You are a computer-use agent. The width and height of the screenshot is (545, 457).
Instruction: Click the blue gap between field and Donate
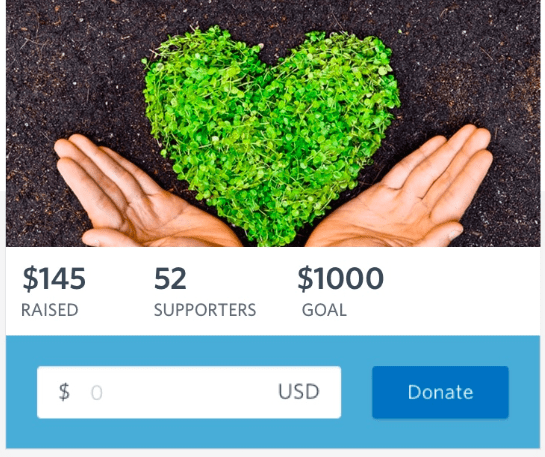point(357,392)
